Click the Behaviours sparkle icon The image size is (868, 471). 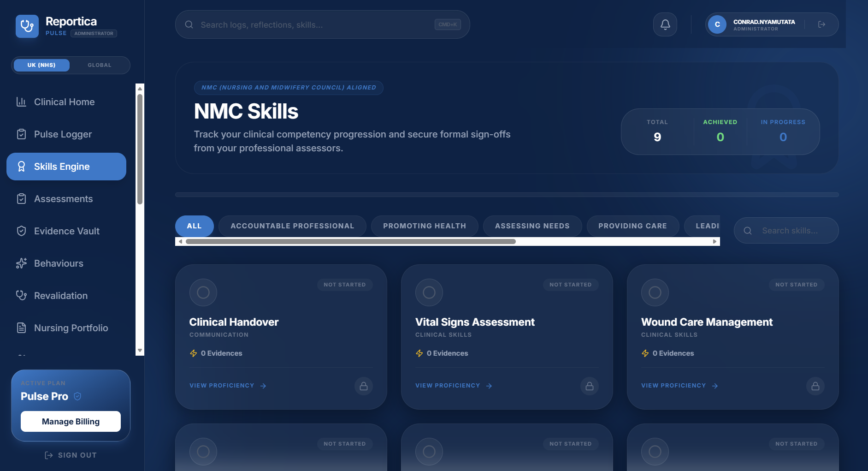[x=21, y=263]
